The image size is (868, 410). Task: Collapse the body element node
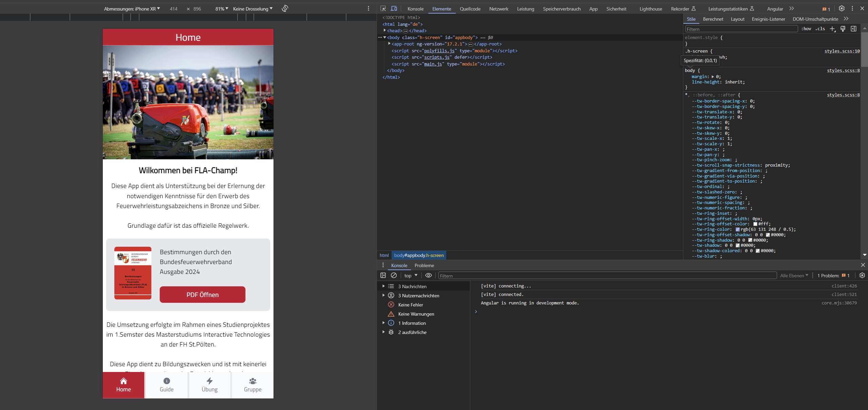pyautogui.click(x=385, y=37)
